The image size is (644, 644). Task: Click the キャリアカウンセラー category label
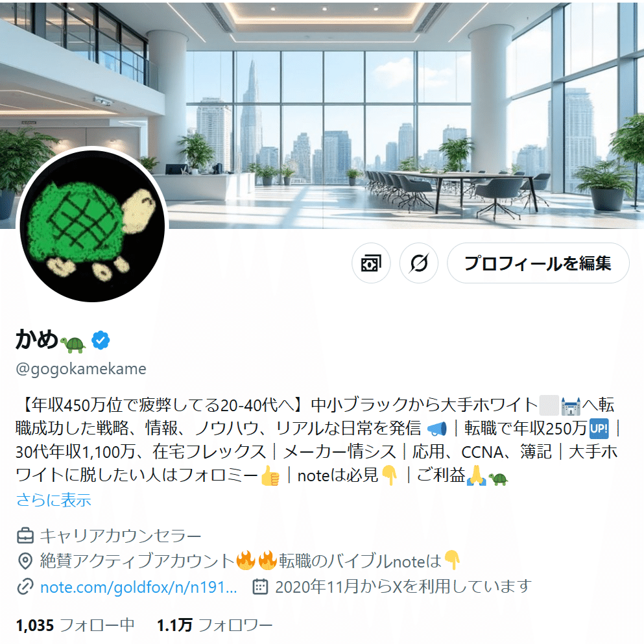[x=121, y=536]
